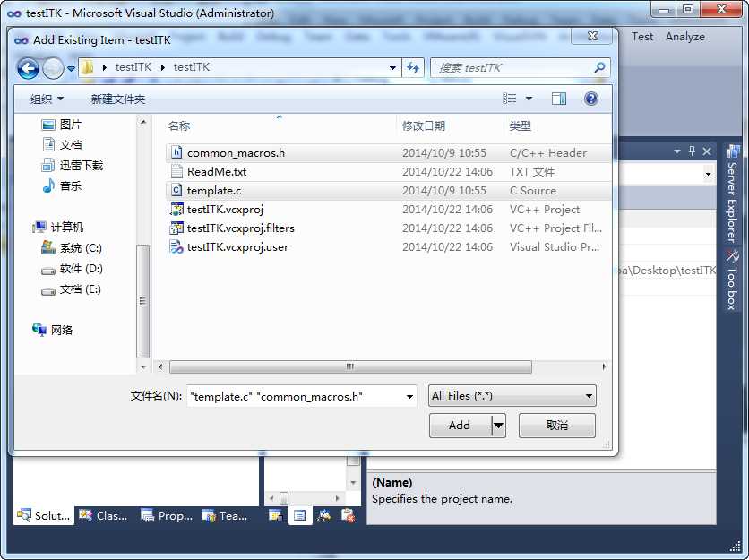Viewport: 749px width, 560px height.
Task: Open Add button split dropdown arrow
Action: 498,426
